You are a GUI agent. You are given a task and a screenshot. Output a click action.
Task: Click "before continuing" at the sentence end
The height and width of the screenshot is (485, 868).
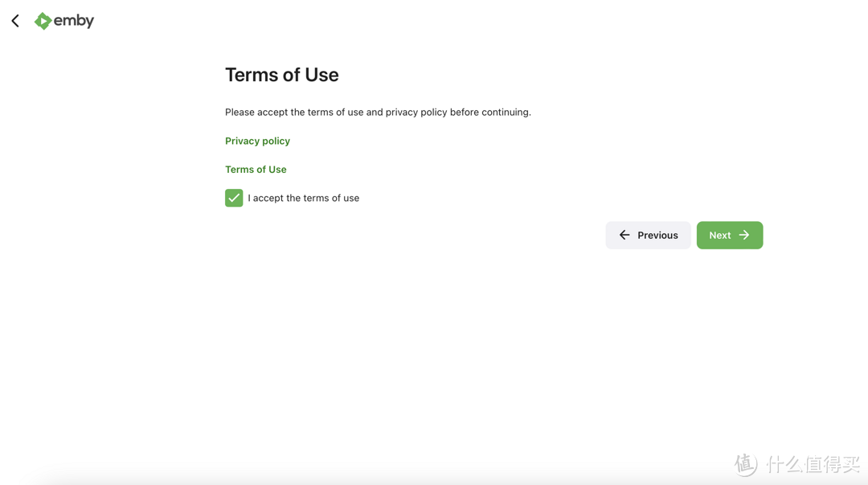[x=489, y=112]
